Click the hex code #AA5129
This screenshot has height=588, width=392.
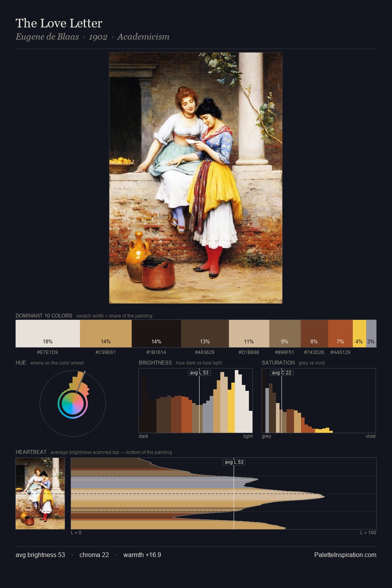340,352
